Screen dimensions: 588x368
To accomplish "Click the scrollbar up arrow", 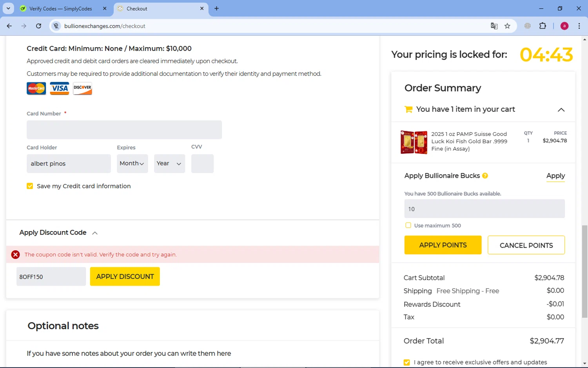I will (584, 39).
